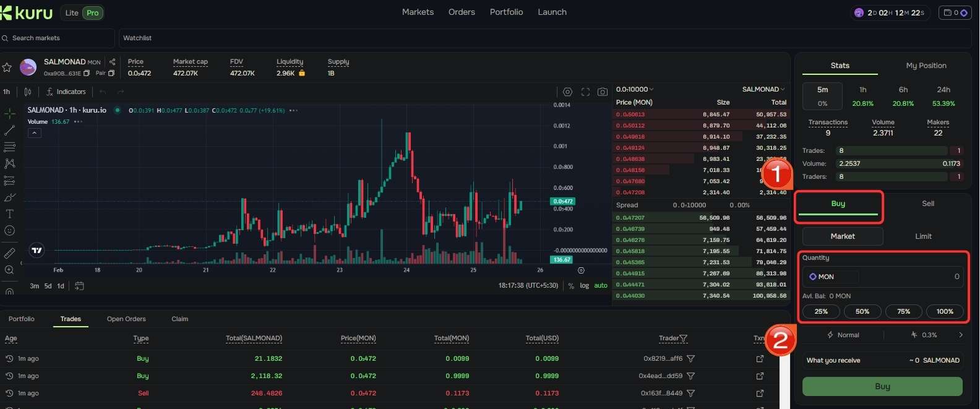The height and width of the screenshot is (409, 980).
Task: Select the crosshair cursor tool
Action: tap(9, 114)
